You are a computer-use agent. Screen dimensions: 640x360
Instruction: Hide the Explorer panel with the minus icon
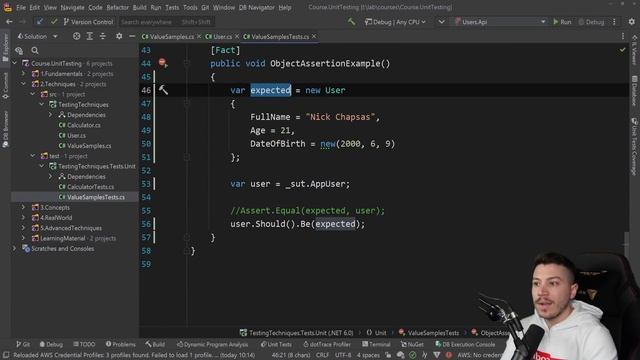(x=132, y=36)
